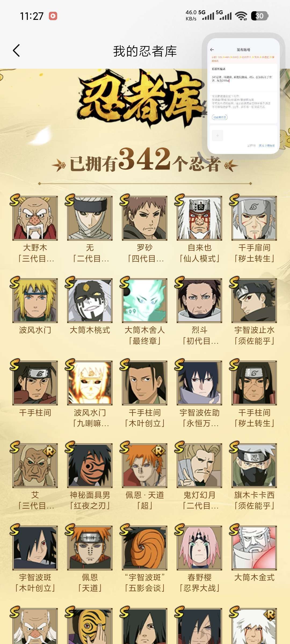Select the 旗木卡卡西 须佐能乎 portrait
This screenshot has width=290, height=644.
254,465
